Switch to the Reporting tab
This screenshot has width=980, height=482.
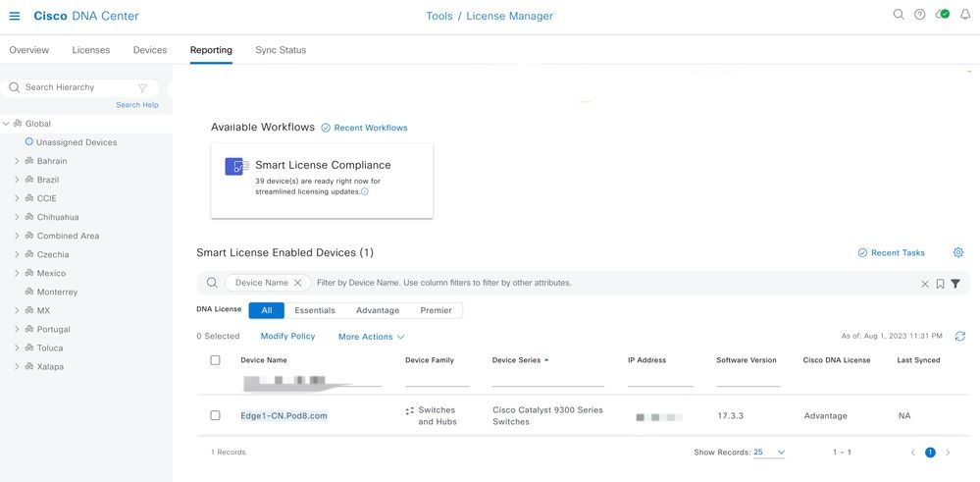211,50
